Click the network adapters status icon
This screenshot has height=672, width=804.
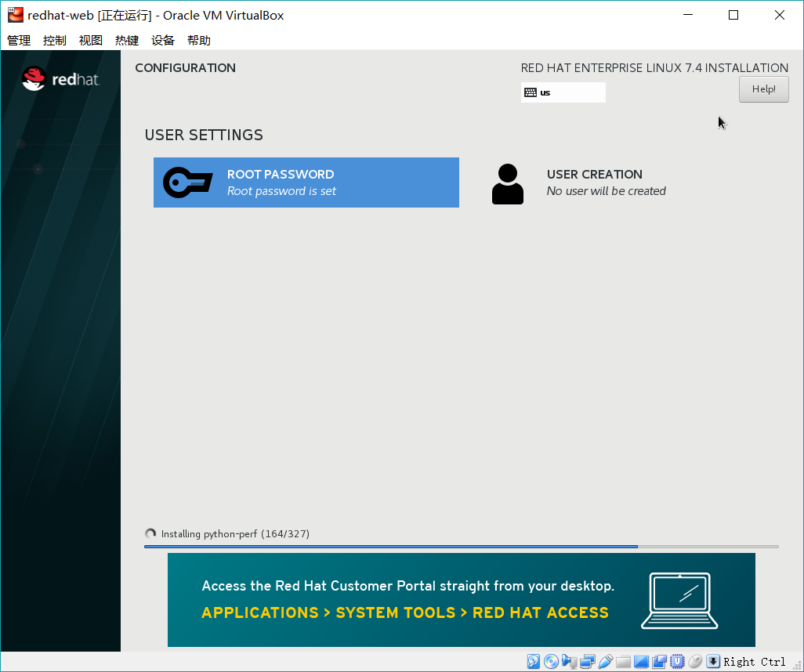coord(587,661)
